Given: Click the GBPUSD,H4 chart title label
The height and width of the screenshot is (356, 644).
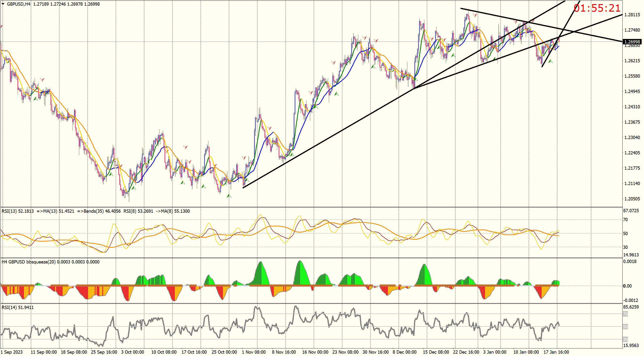Looking at the screenshot, I should point(18,4).
